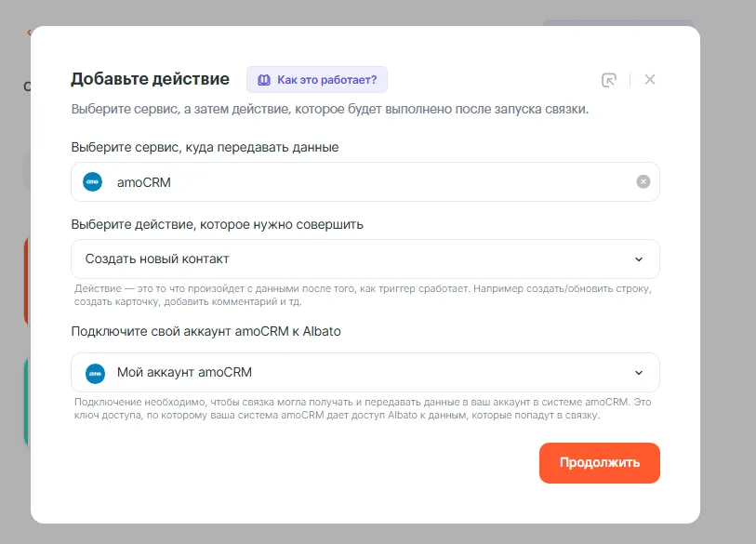Click the amoCRM logo in account selector
The width and height of the screenshot is (756, 544).
pyautogui.click(x=95, y=373)
